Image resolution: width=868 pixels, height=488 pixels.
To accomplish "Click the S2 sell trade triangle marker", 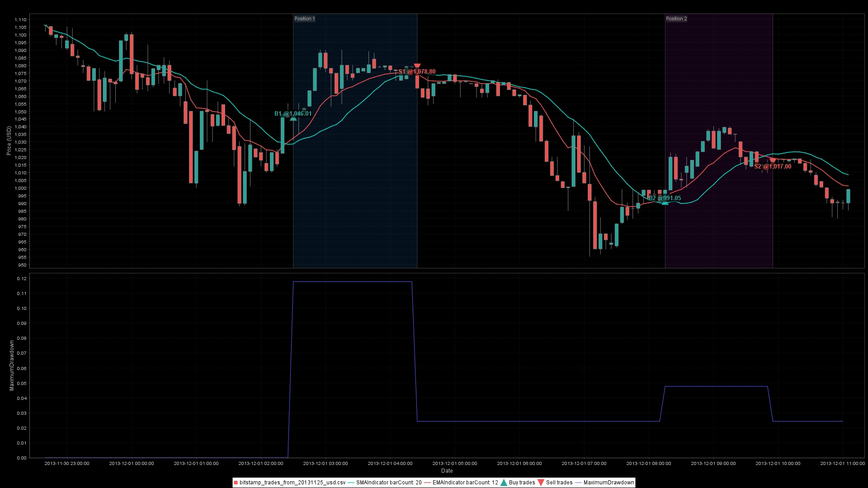I will [773, 160].
